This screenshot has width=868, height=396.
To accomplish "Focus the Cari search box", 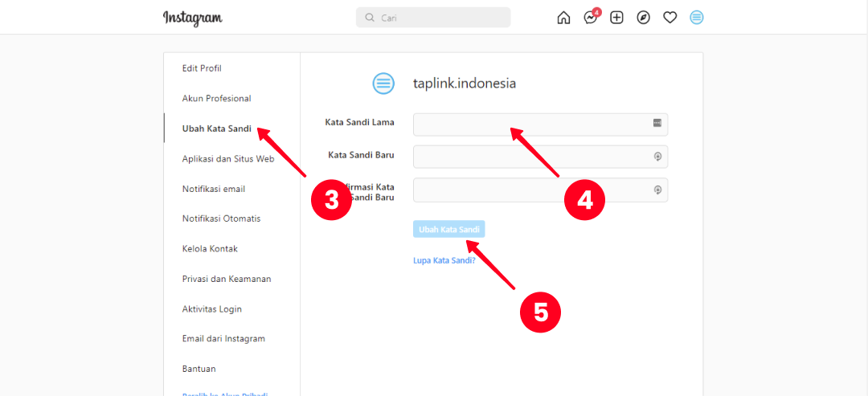I will tap(433, 18).
